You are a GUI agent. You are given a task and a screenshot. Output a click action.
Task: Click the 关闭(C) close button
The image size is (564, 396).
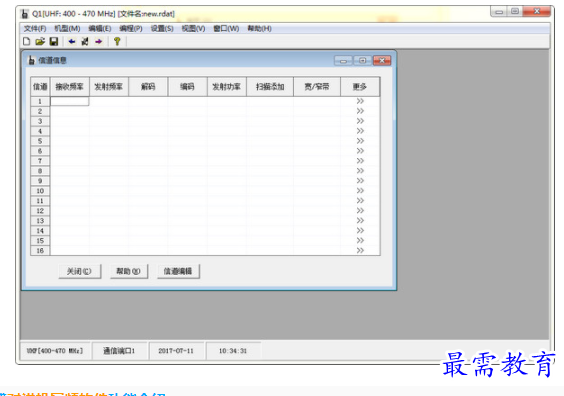tap(79, 271)
